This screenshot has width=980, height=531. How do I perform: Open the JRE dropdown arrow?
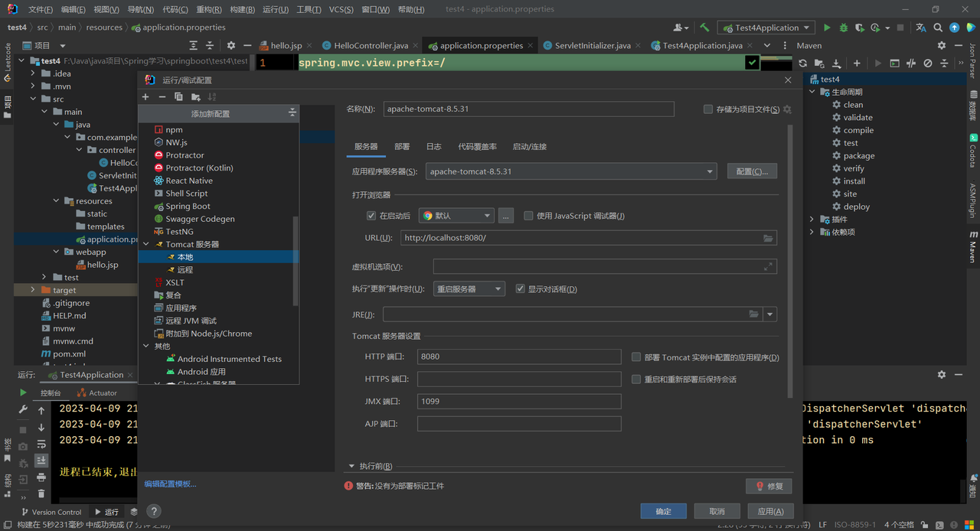pyautogui.click(x=770, y=314)
